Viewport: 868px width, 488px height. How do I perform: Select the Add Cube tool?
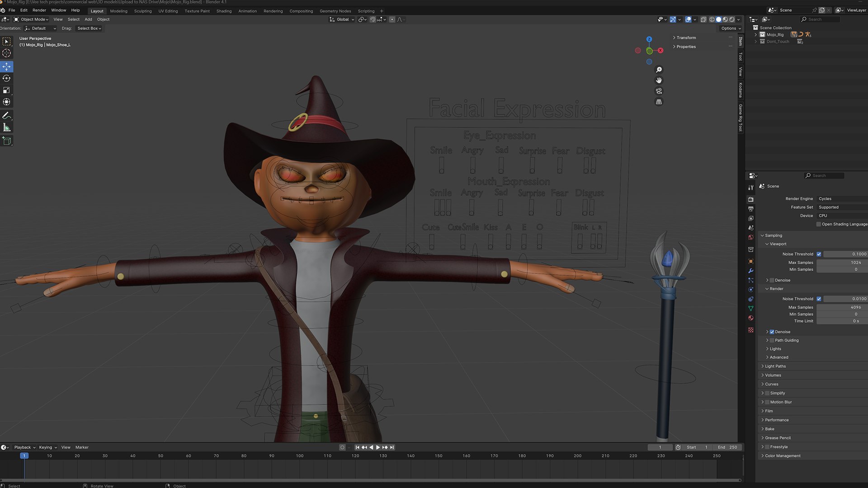(7, 141)
